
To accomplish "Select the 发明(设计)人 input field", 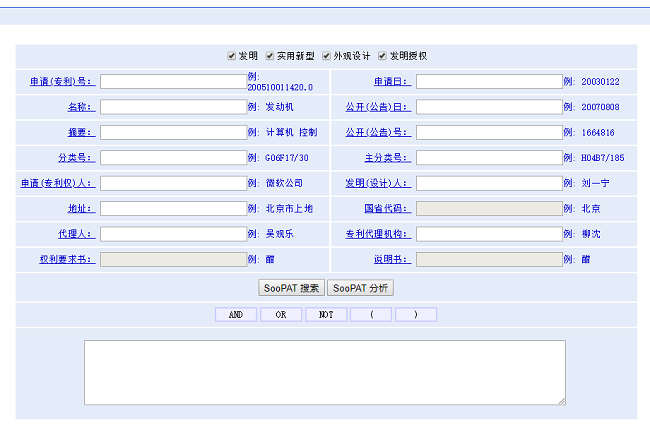I will coord(488,183).
